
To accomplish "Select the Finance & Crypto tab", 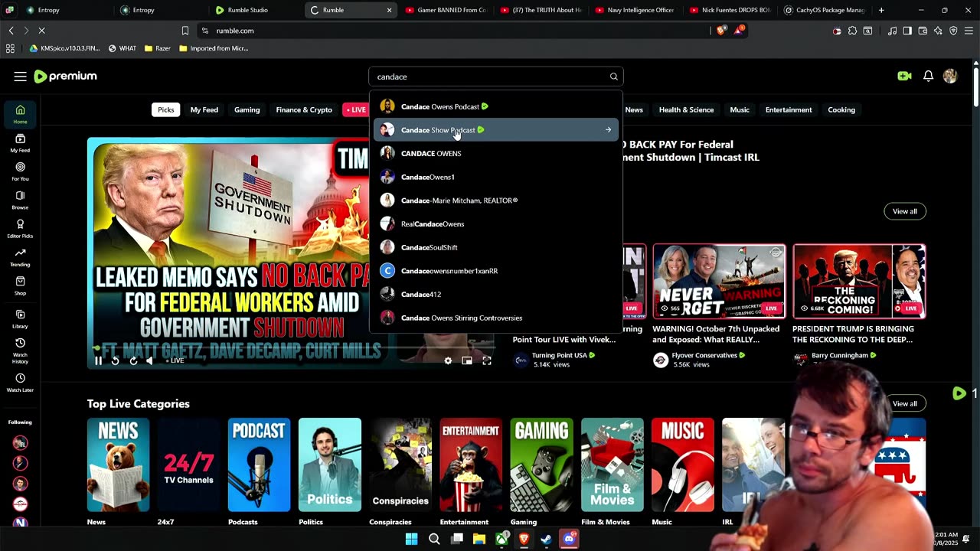I will click(x=304, y=109).
